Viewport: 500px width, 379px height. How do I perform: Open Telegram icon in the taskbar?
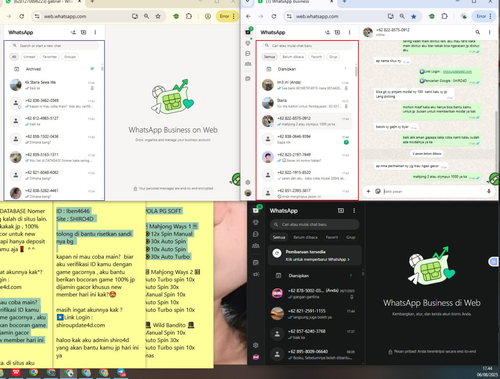[x=121, y=373]
